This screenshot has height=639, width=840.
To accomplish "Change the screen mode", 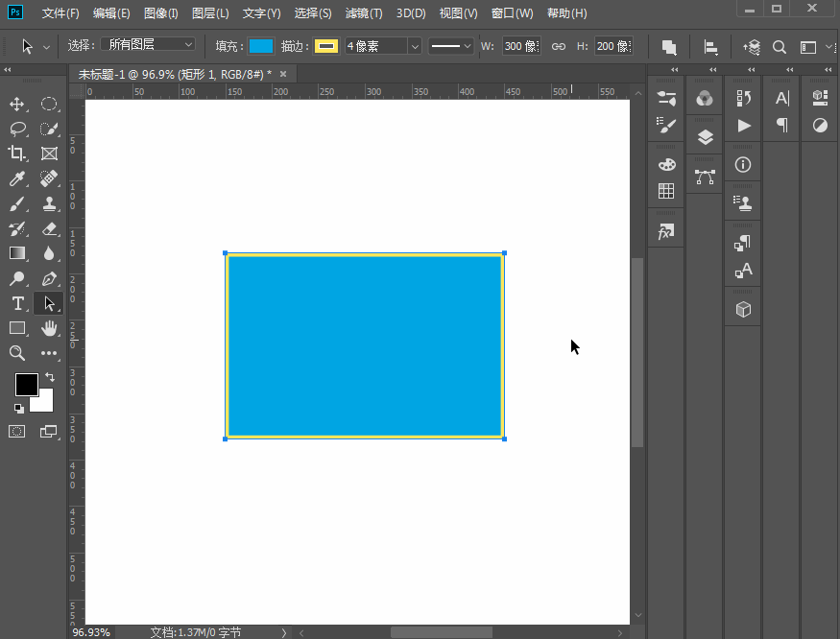I will click(49, 431).
